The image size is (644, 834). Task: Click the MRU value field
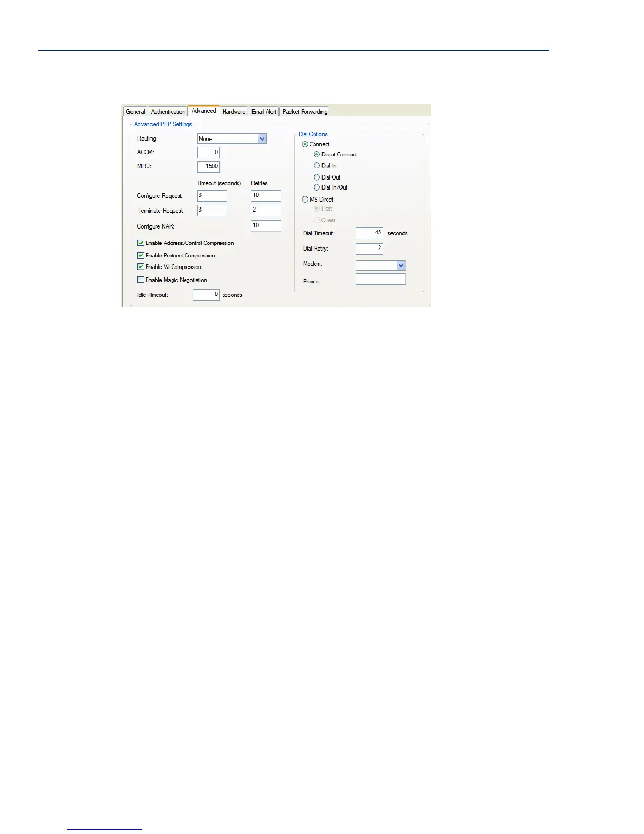208,166
